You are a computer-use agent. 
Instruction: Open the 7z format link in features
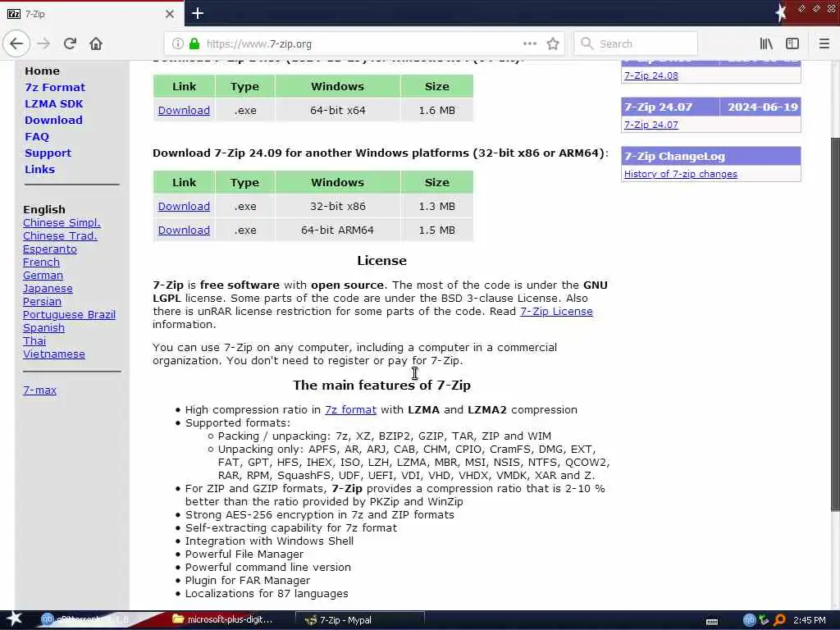click(350, 410)
